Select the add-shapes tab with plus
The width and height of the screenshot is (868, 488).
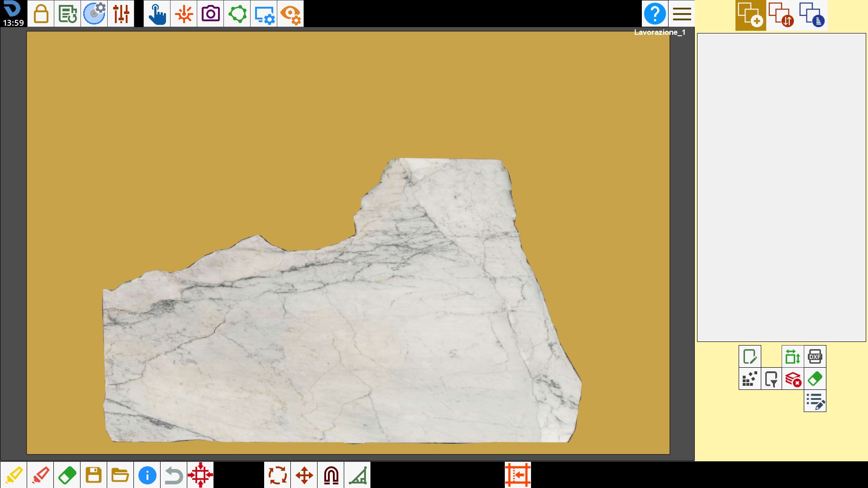pyautogui.click(x=751, y=15)
